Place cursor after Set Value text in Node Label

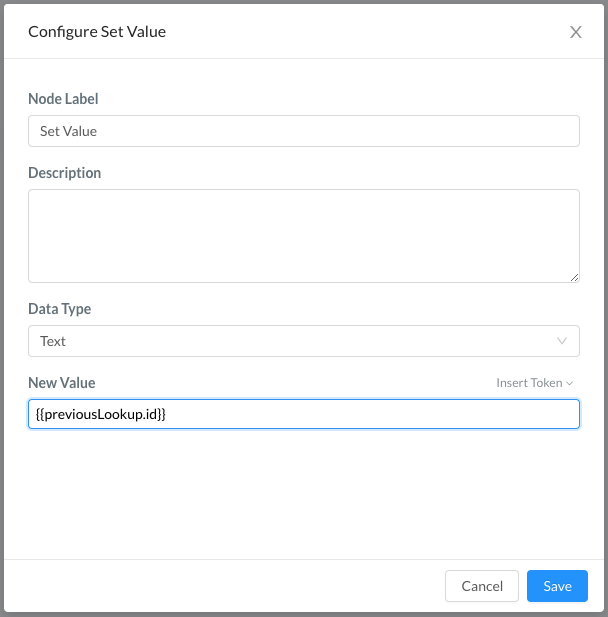[x=98, y=131]
